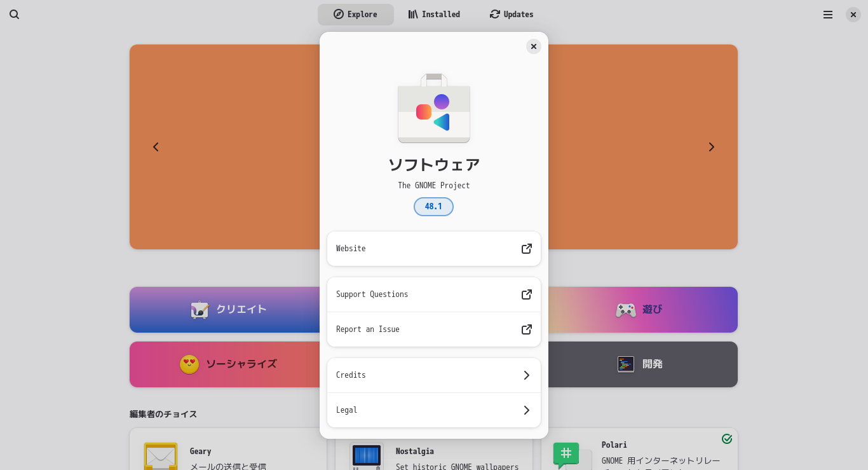Screen dimensions: 868x470
Task: Open the hamburger menu
Action: [x=827, y=14]
